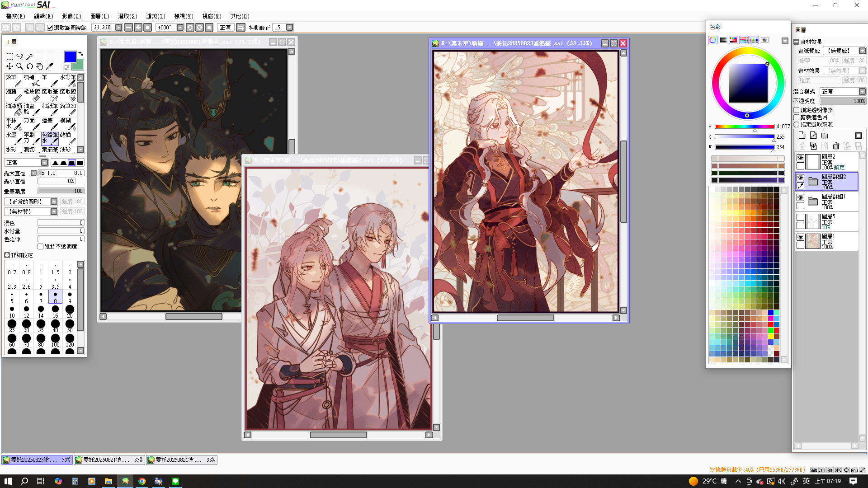Switch to 委託20250823 document tab
Image resolution: width=868 pixels, height=488 pixels.
tap(37, 460)
